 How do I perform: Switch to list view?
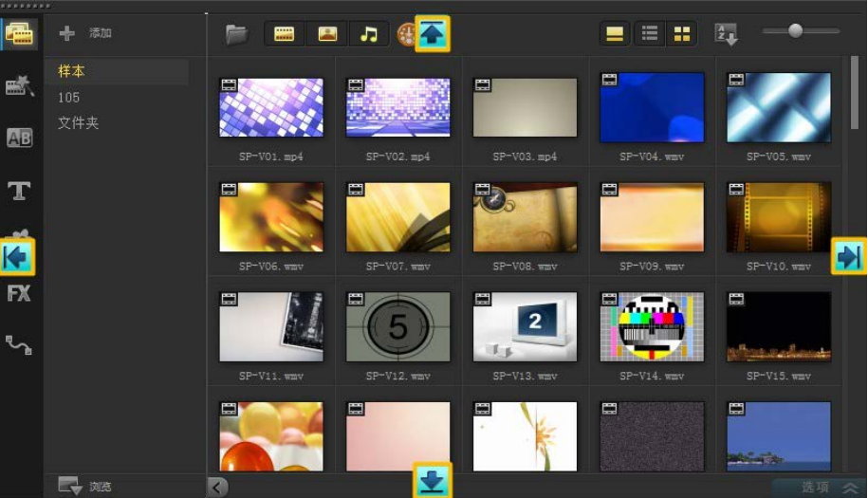tap(650, 35)
